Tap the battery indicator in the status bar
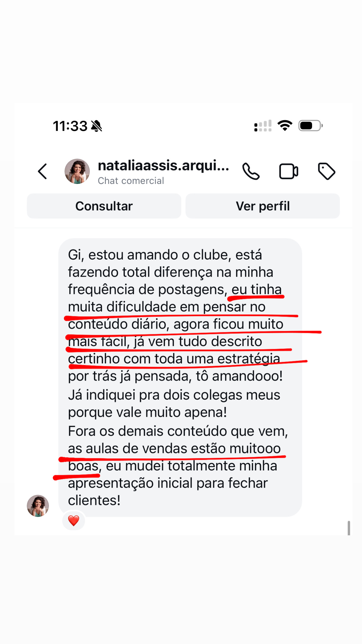 point(310,126)
